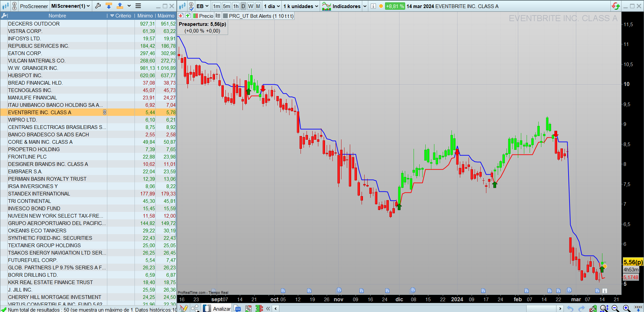Image resolution: width=644 pixels, height=312 pixels.
Task: Open the Indicadores panel
Action: click(341, 6)
